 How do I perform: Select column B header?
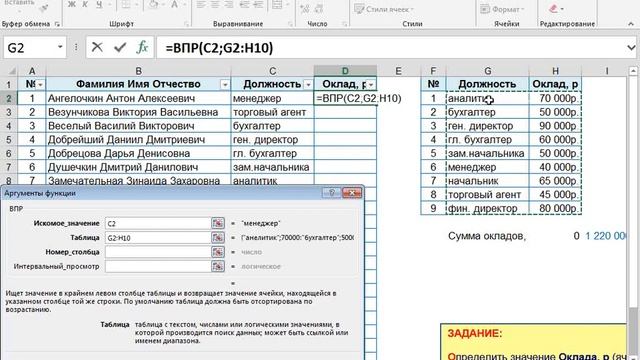(138, 71)
